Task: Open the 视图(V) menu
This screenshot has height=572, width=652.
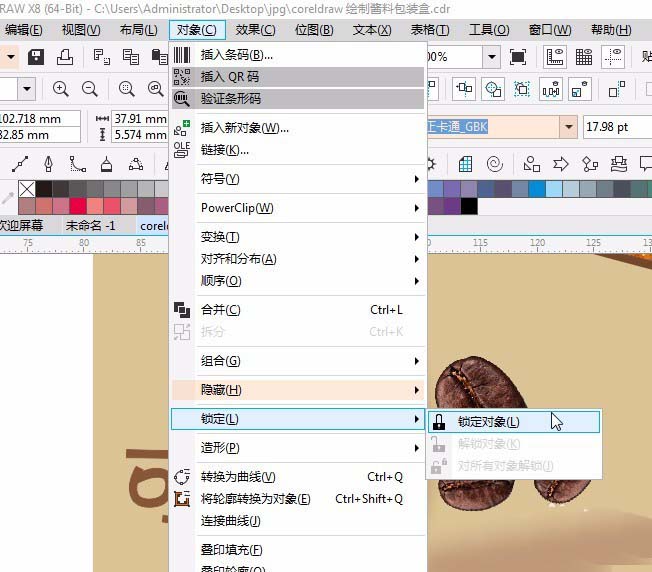Action: click(x=81, y=30)
